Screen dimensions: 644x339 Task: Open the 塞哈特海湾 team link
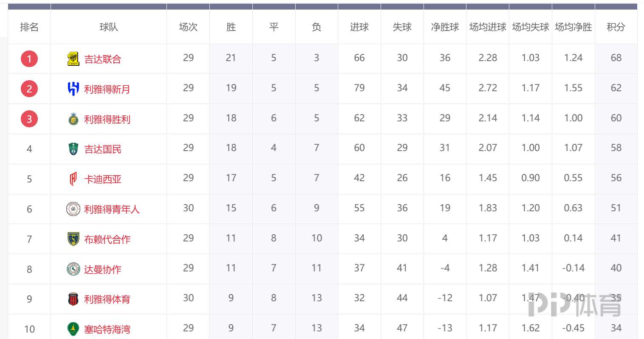(x=107, y=329)
